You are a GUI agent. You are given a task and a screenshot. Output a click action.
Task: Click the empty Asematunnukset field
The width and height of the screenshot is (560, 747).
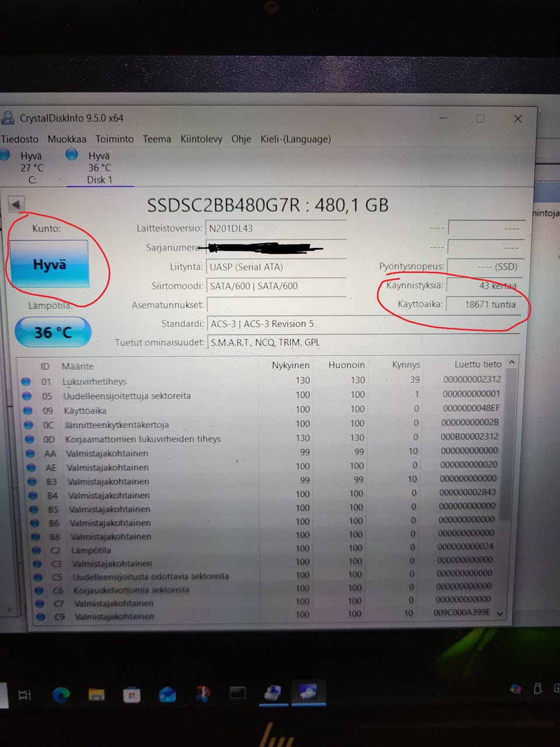click(276, 305)
